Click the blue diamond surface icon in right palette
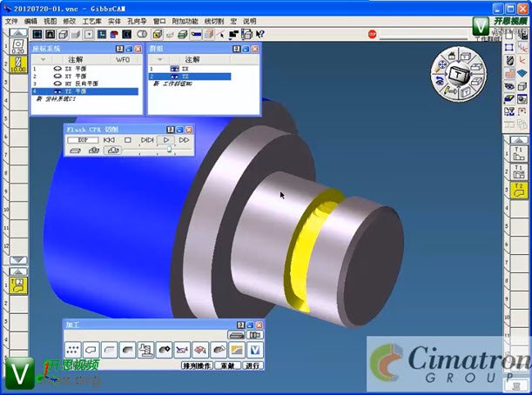 pyautogui.click(x=522, y=73)
